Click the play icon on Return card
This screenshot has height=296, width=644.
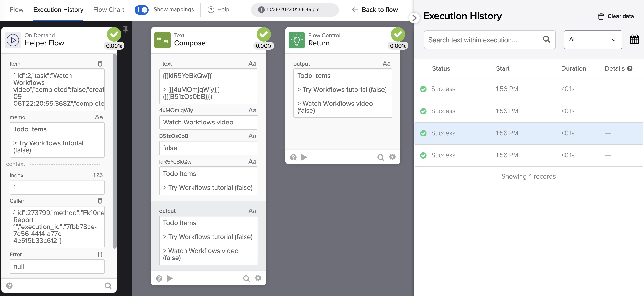coord(304,157)
